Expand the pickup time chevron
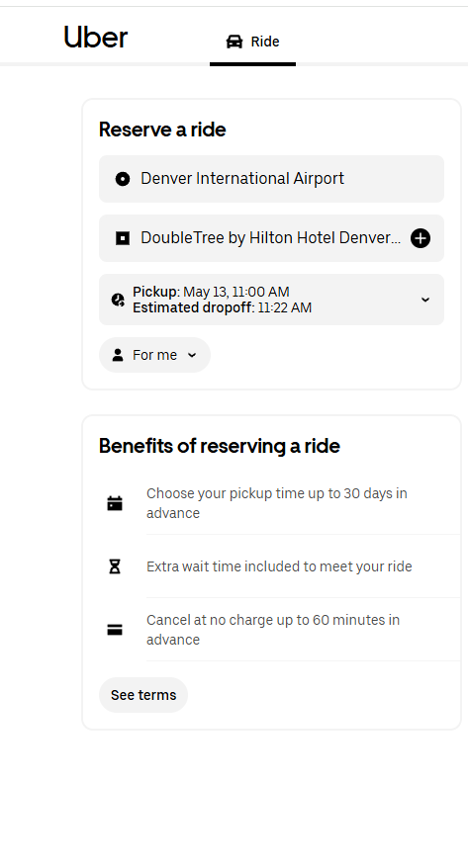This screenshot has width=468, height=868. pyautogui.click(x=425, y=300)
